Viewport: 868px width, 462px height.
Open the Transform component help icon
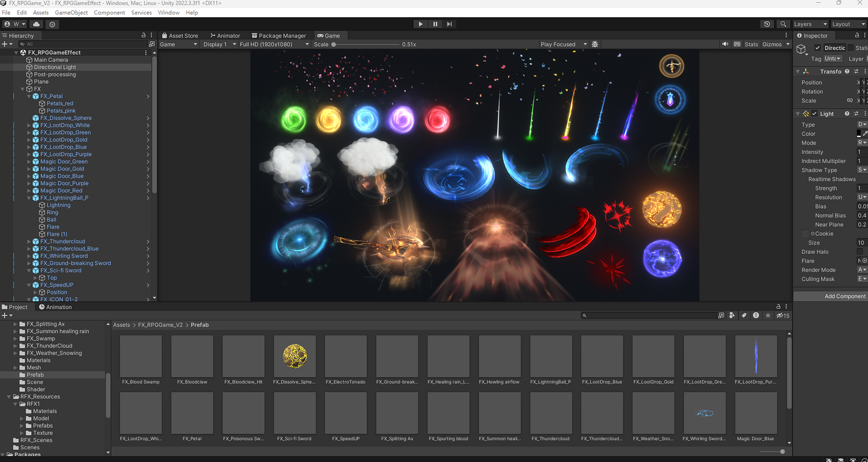[847, 72]
